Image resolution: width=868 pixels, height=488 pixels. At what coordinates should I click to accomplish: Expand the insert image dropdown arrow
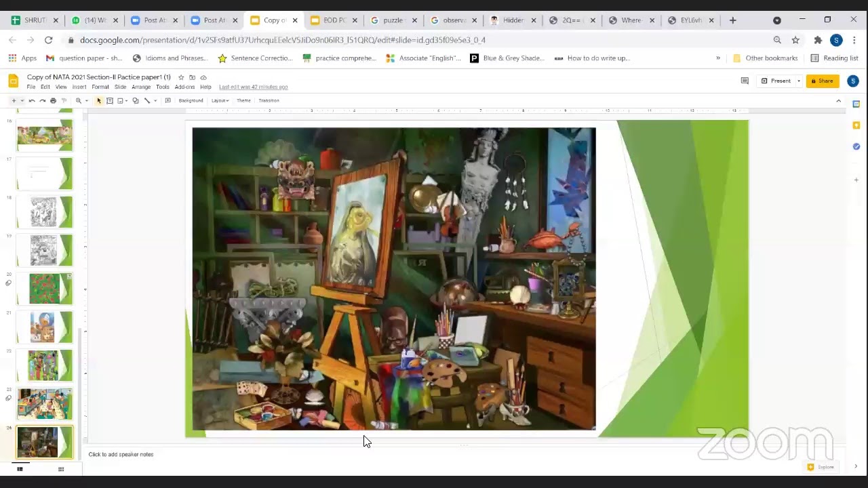point(127,101)
